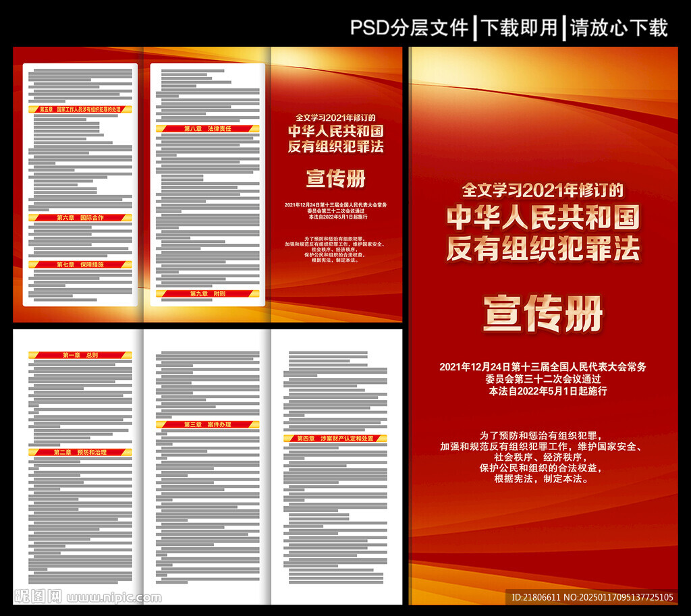Click the large "宣传册" title on the cover

coord(543,313)
